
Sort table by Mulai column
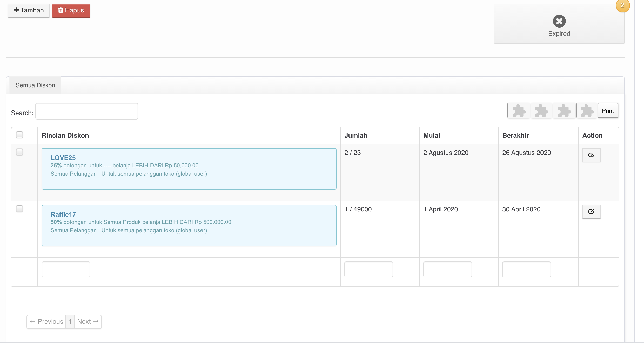pos(432,135)
